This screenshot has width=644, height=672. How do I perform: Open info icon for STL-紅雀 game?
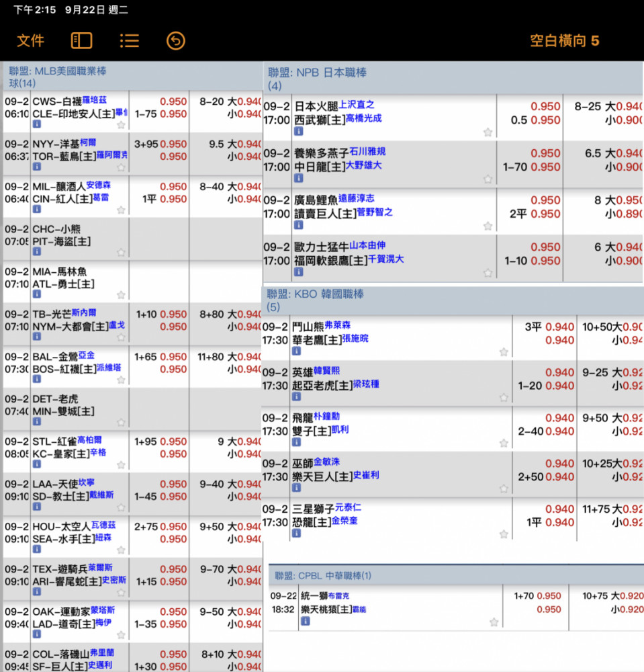coord(37,464)
